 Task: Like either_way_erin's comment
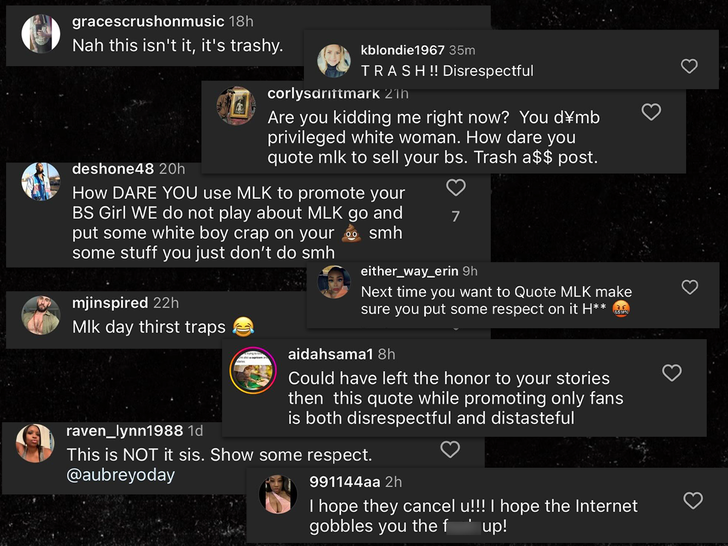point(689,287)
